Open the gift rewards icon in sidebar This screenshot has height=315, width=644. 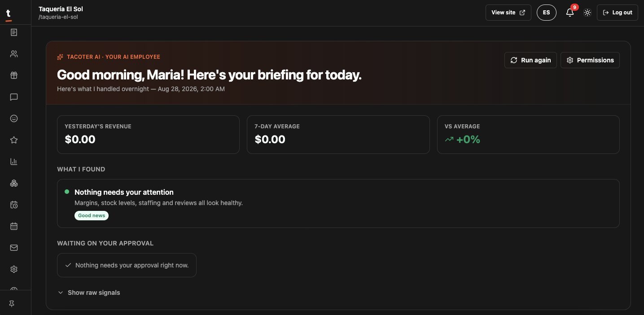pos(14,75)
